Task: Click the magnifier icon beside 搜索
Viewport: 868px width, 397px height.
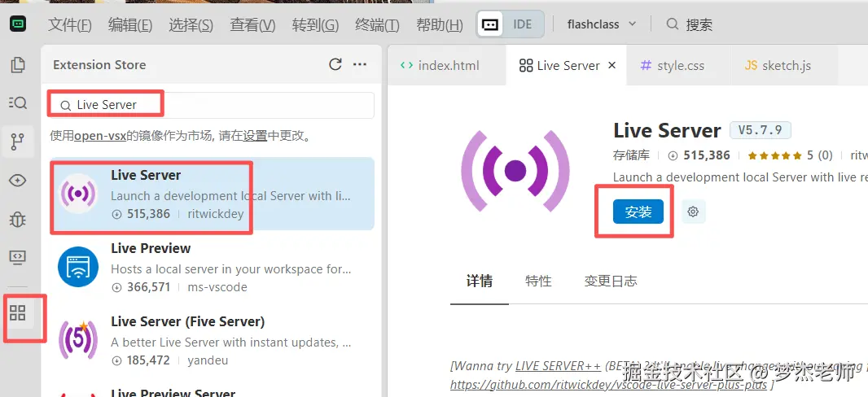Action: pyautogui.click(x=672, y=24)
